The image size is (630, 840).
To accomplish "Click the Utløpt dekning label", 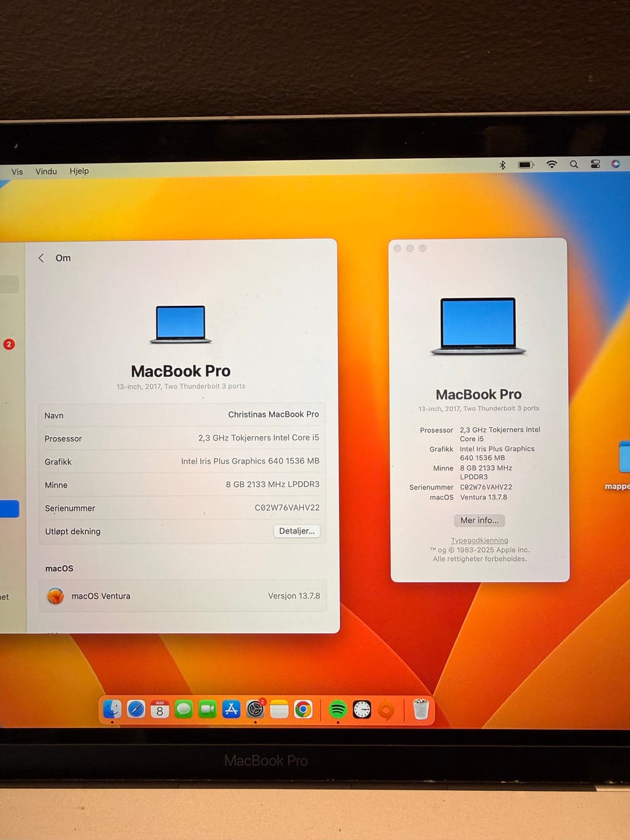I will pyautogui.click(x=73, y=532).
